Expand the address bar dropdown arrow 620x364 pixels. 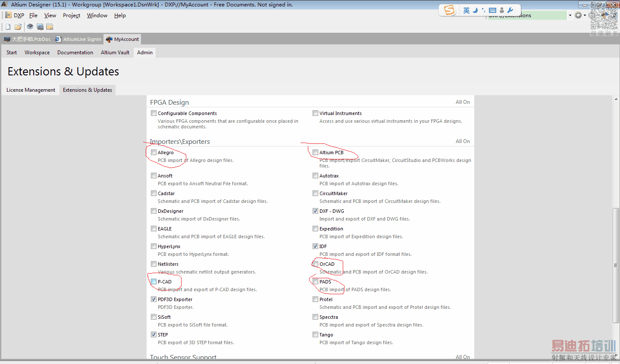coord(570,16)
